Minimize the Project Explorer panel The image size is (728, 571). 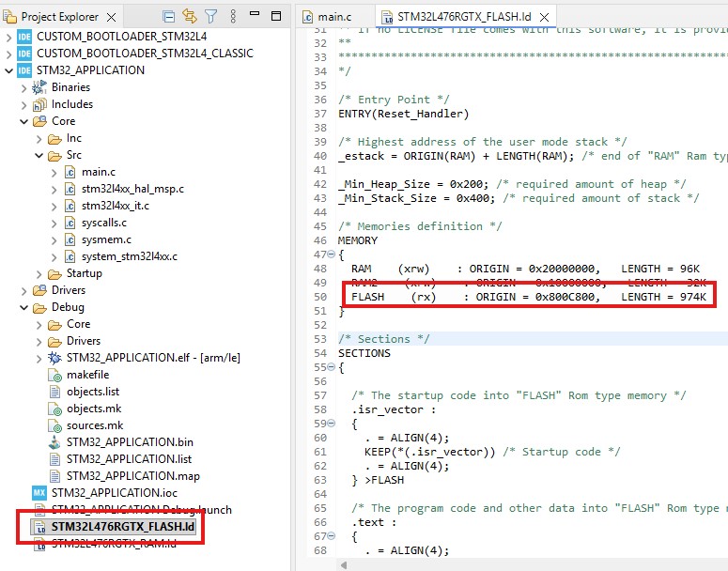[255, 14]
